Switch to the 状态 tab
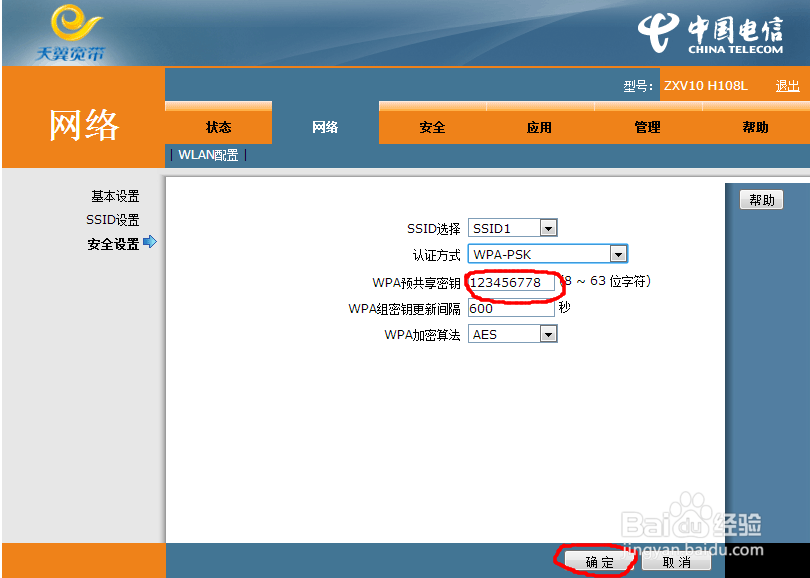 click(x=218, y=127)
